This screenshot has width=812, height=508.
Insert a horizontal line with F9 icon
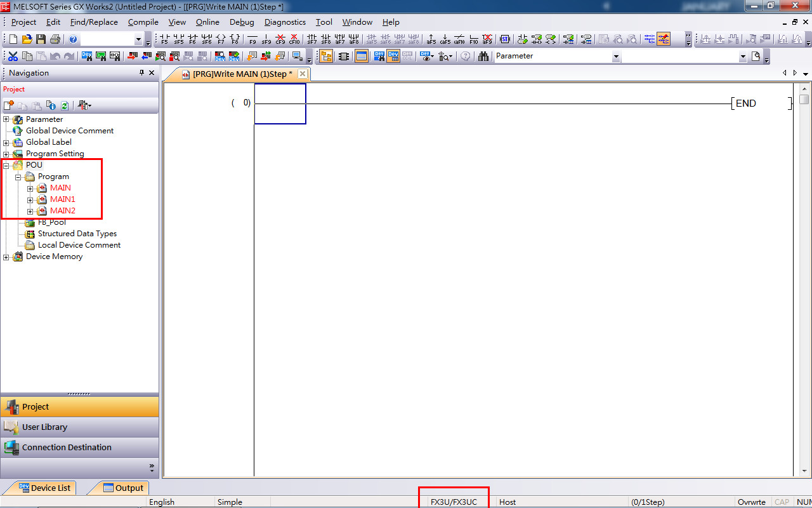(252, 39)
